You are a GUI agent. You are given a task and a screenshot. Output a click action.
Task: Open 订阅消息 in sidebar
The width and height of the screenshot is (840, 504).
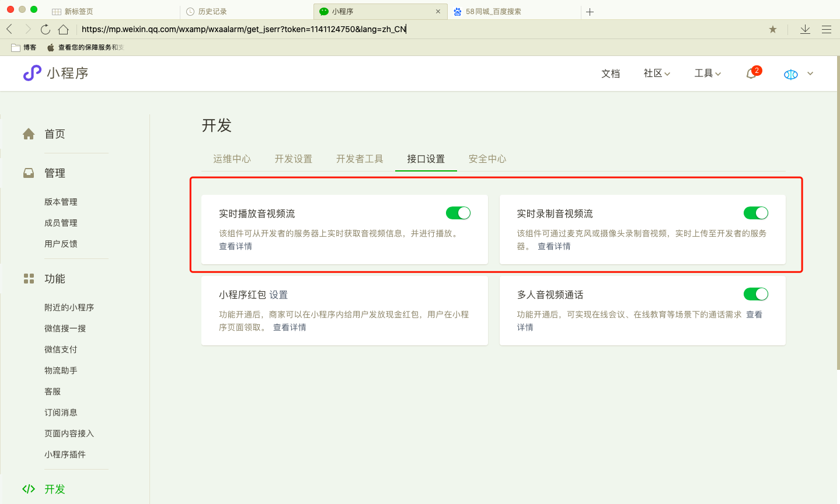61,412
